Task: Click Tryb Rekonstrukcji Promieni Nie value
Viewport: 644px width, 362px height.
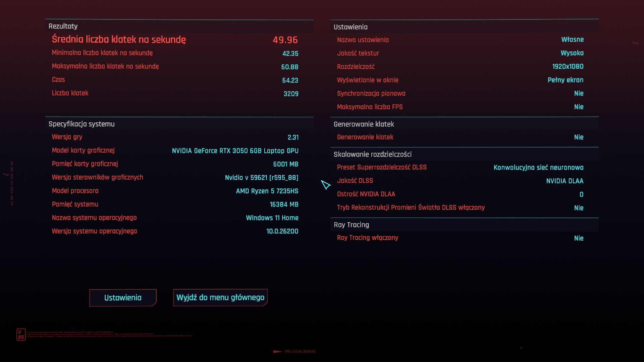Action: pos(579,208)
